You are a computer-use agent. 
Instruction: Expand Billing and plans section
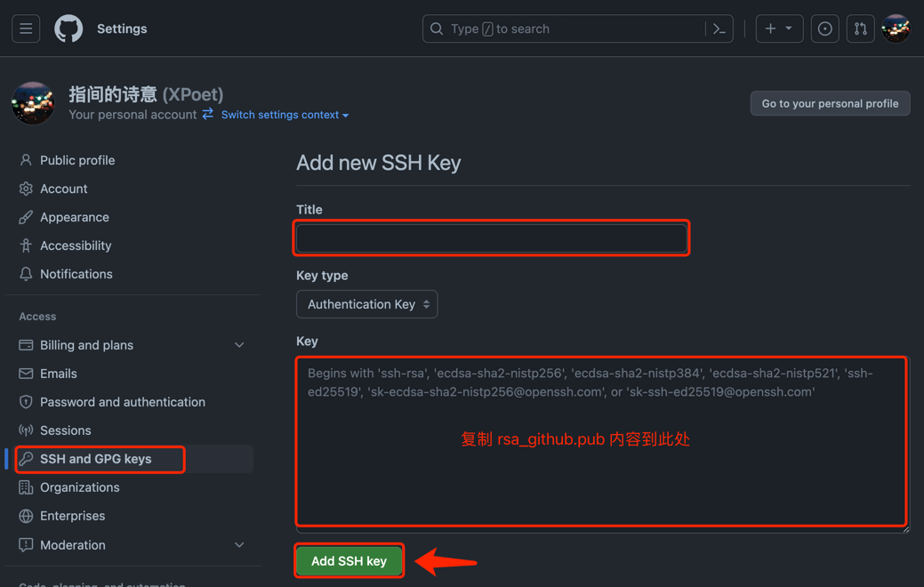(239, 345)
